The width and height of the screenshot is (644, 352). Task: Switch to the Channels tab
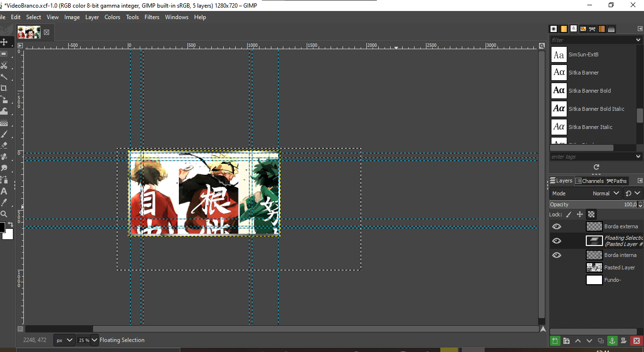590,181
